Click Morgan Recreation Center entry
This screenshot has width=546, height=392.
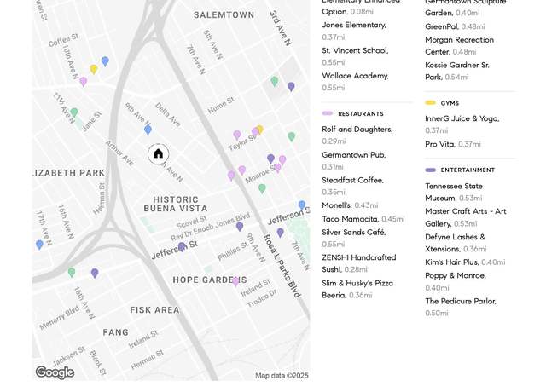460,45
